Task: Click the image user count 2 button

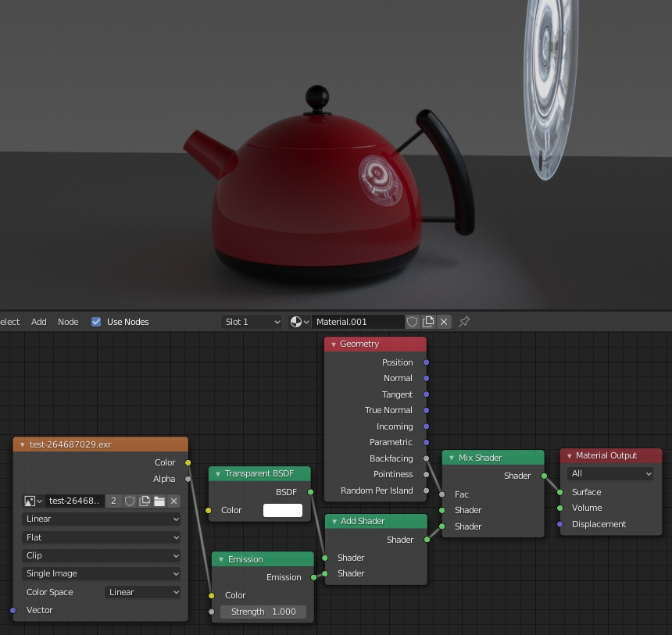Action: point(113,501)
